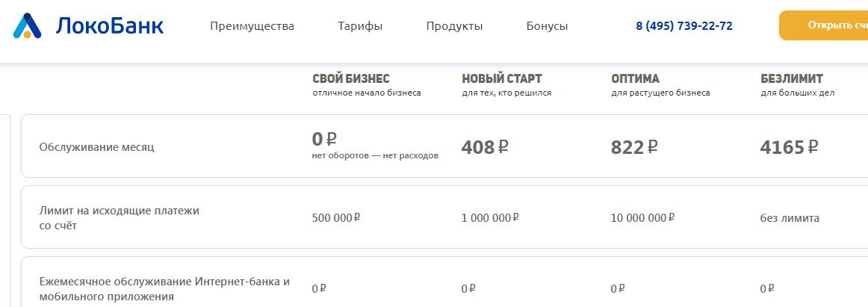Click the ЛокоБанк brand name text
Viewport: 868px width, 307px height.
pos(109,26)
